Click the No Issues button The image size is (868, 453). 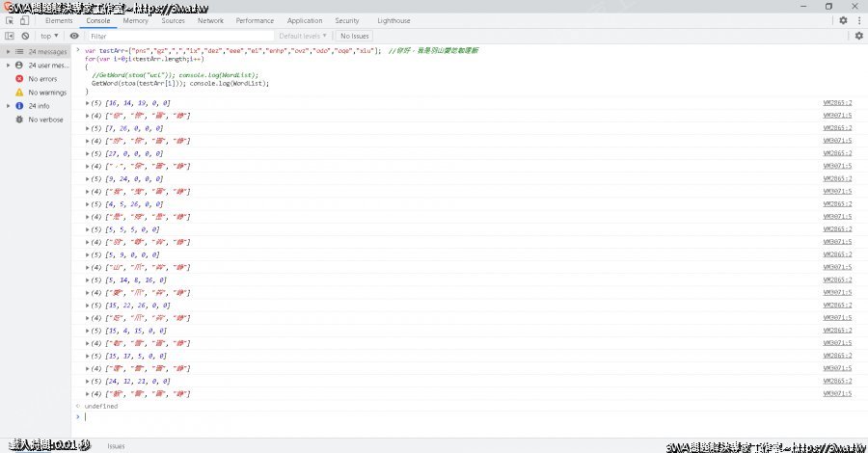(355, 36)
